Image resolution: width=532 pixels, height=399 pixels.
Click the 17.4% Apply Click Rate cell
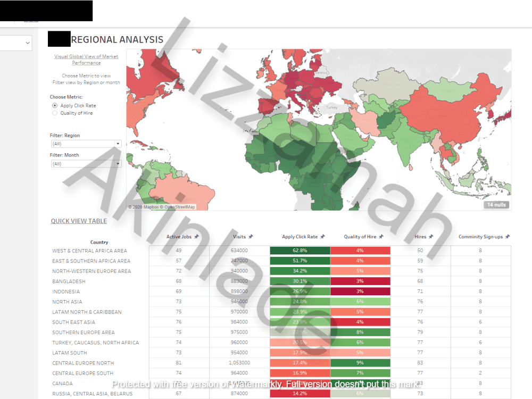click(x=300, y=363)
